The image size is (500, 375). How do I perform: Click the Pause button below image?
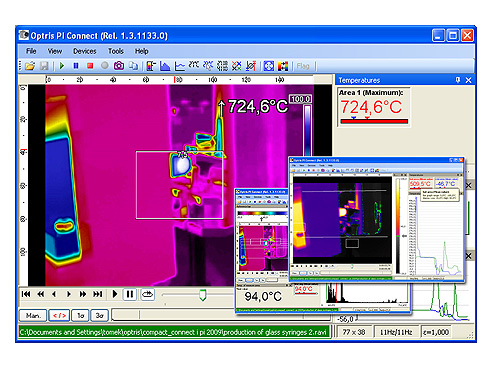(x=130, y=294)
